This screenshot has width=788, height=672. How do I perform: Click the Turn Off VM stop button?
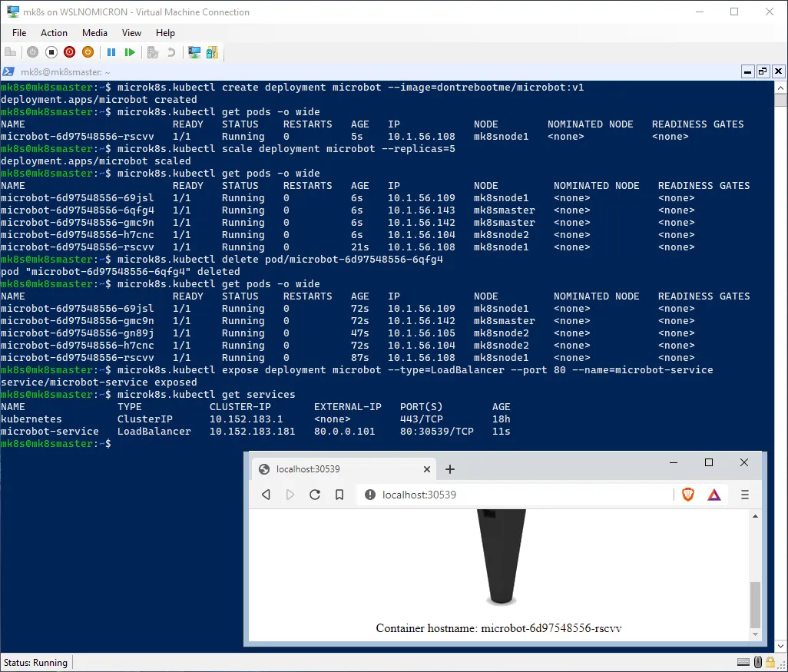pyautogui.click(x=51, y=52)
